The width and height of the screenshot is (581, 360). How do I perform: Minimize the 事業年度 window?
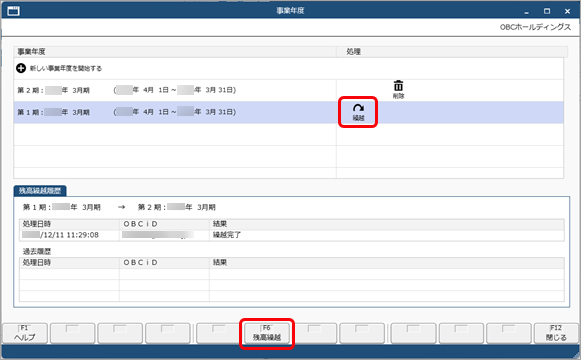527,12
